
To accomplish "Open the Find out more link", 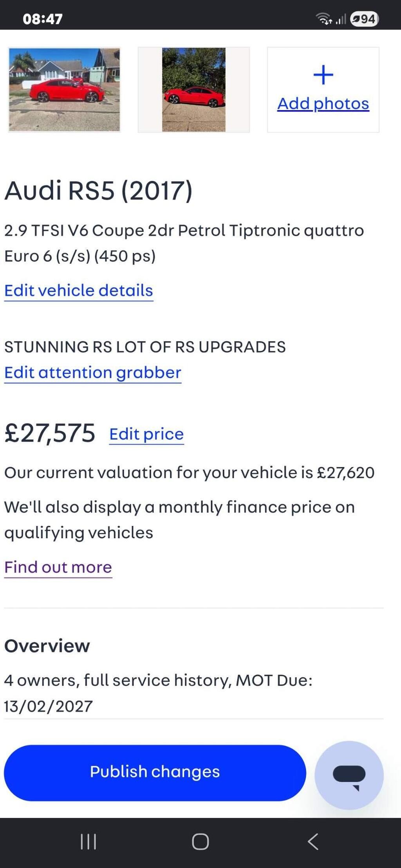I will [x=58, y=567].
